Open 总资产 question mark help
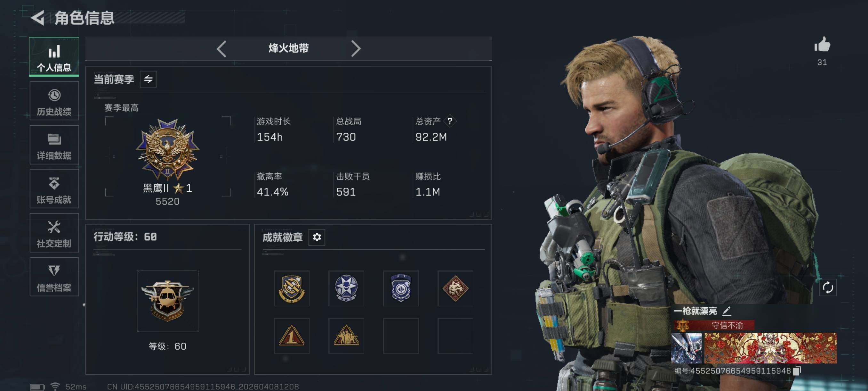The width and height of the screenshot is (868, 391). (450, 121)
